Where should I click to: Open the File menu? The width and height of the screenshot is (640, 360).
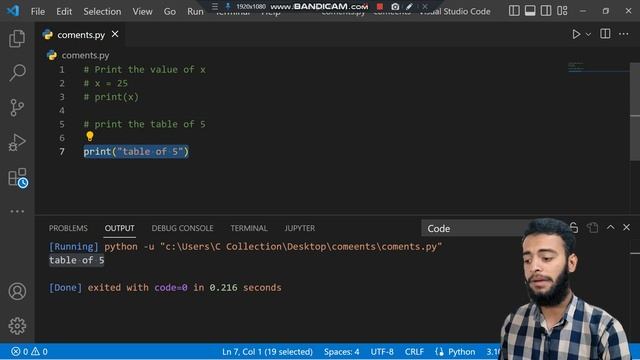coord(38,11)
